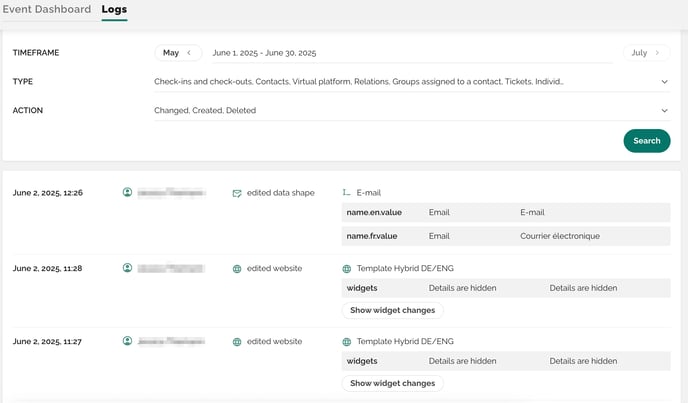
Task: Select 'June 2, 2025, 12:26' timestamp
Action: tap(48, 193)
